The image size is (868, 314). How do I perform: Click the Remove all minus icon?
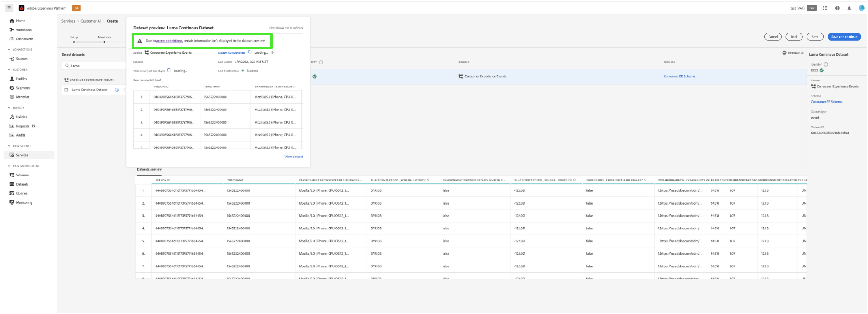784,53
